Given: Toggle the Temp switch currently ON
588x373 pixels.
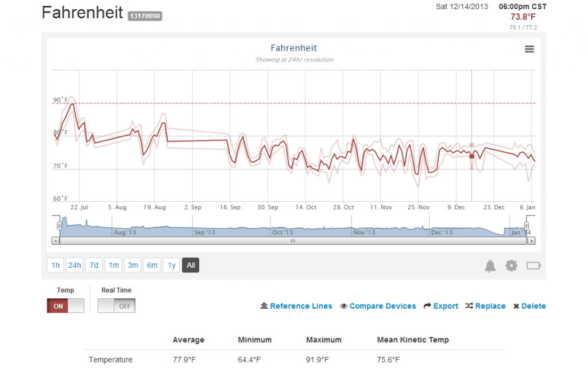Looking at the screenshot, I should point(65,306).
